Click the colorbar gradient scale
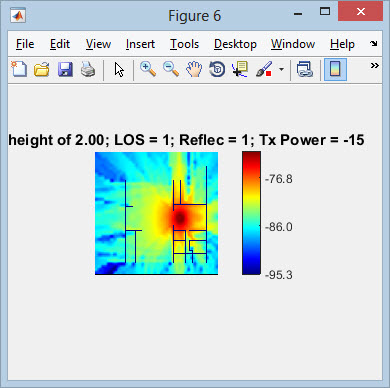Image resolution: width=390 pixels, height=388 pixels. click(x=251, y=213)
